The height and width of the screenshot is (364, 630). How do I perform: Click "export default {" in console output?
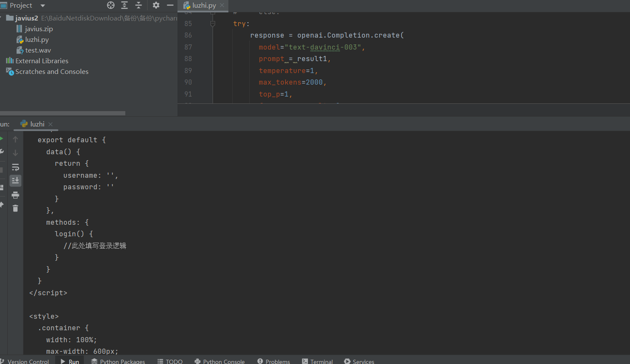click(x=71, y=140)
